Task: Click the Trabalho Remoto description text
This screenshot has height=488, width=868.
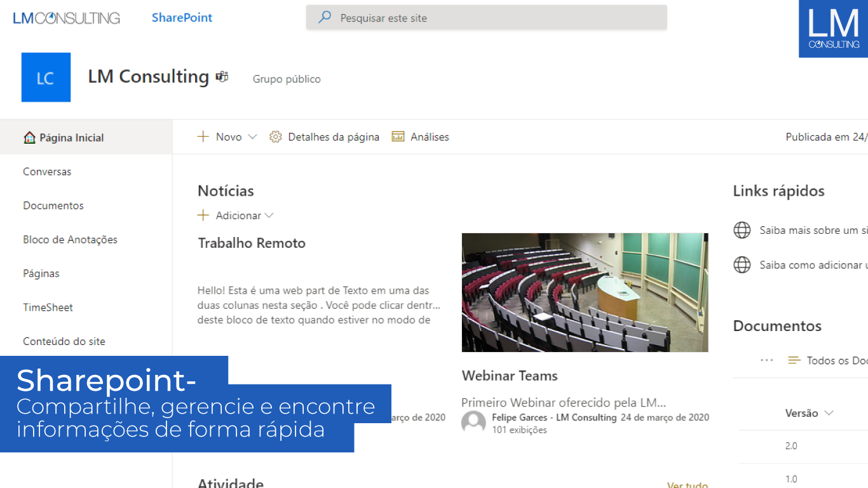Action: [319, 305]
